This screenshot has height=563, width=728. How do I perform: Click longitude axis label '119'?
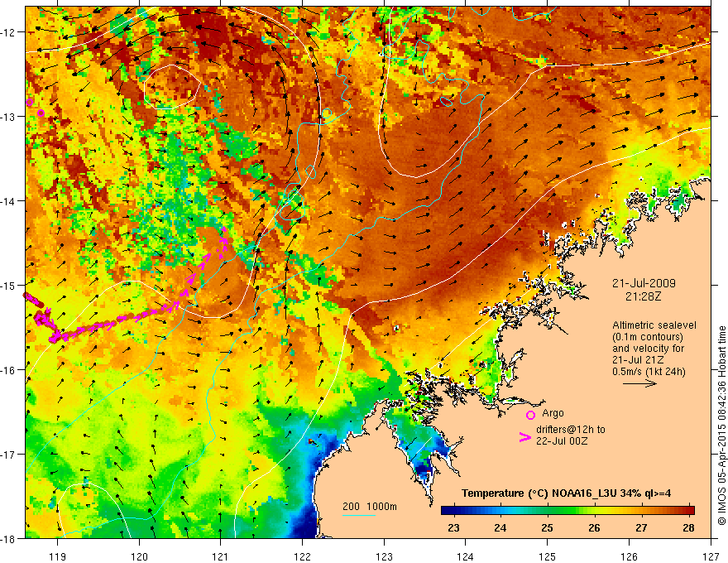(x=58, y=556)
